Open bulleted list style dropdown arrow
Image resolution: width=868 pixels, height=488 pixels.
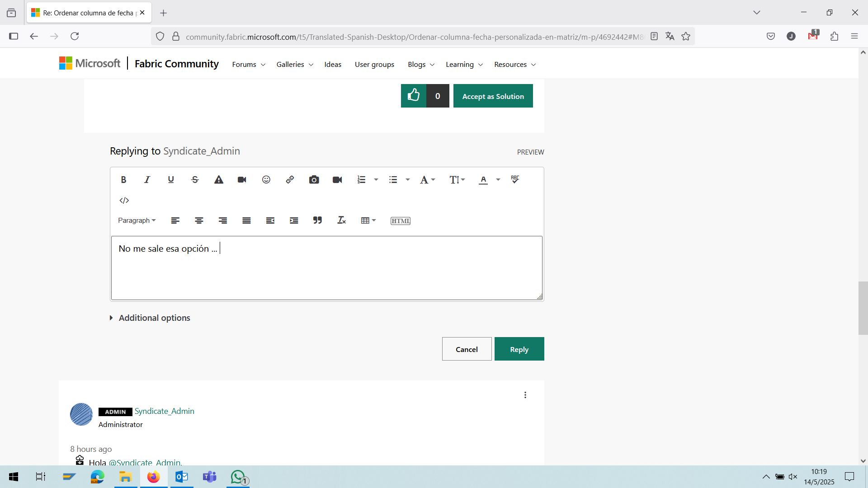408,179
